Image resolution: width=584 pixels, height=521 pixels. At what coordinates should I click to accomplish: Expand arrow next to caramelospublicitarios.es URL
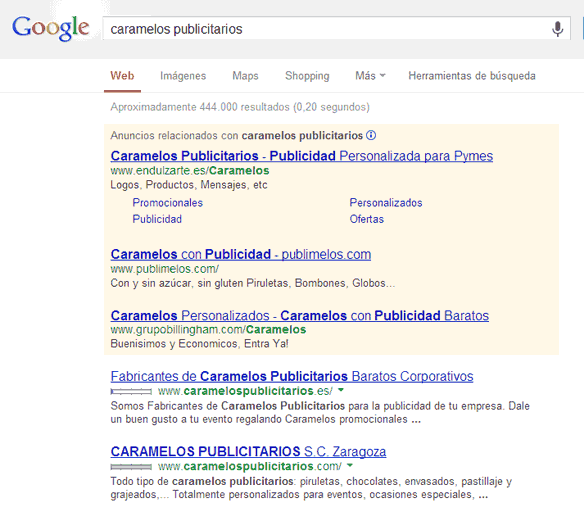click(x=340, y=390)
